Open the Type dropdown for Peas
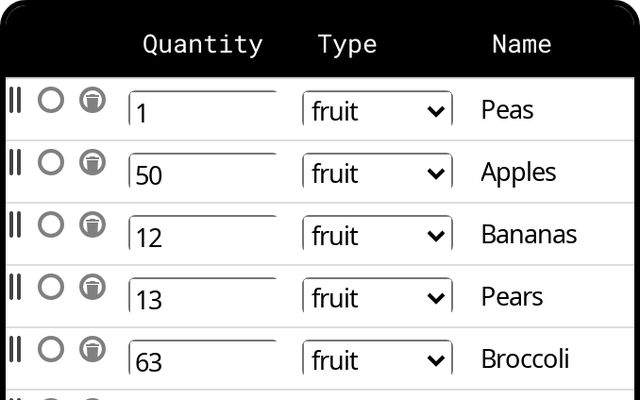 [377, 111]
